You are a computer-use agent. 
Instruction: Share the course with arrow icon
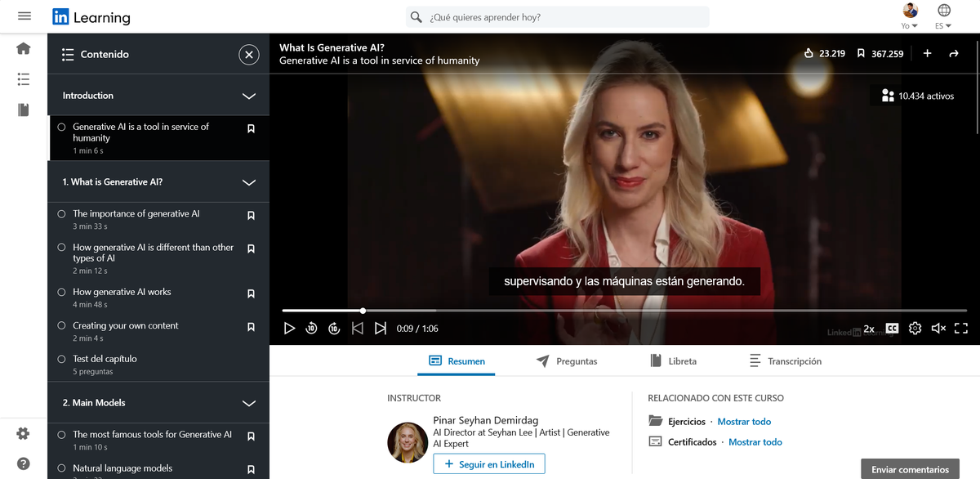pyautogui.click(x=953, y=53)
